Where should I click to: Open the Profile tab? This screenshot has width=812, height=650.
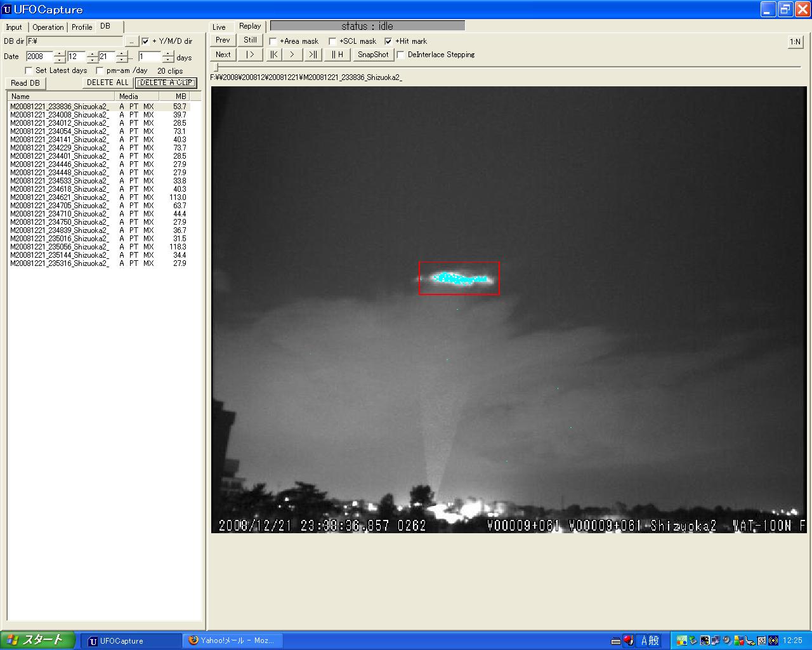[82, 27]
